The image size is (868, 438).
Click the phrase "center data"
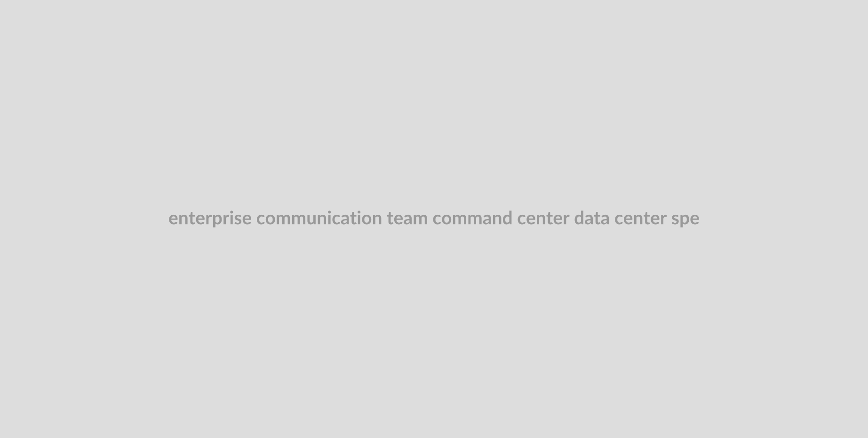click(563, 218)
